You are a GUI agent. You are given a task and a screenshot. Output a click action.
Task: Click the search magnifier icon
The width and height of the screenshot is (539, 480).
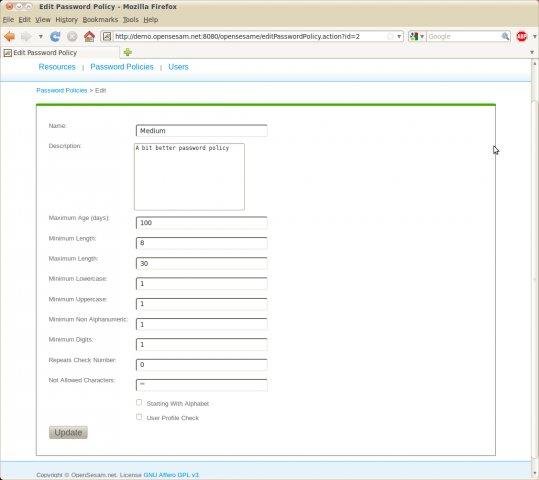(505, 36)
